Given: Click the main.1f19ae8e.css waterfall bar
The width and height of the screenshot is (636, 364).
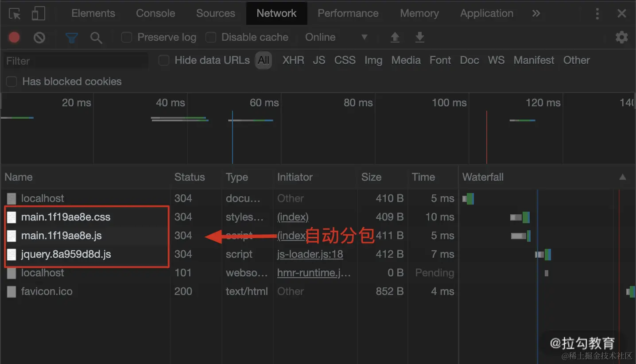Looking at the screenshot, I should (x=520, y=217).
